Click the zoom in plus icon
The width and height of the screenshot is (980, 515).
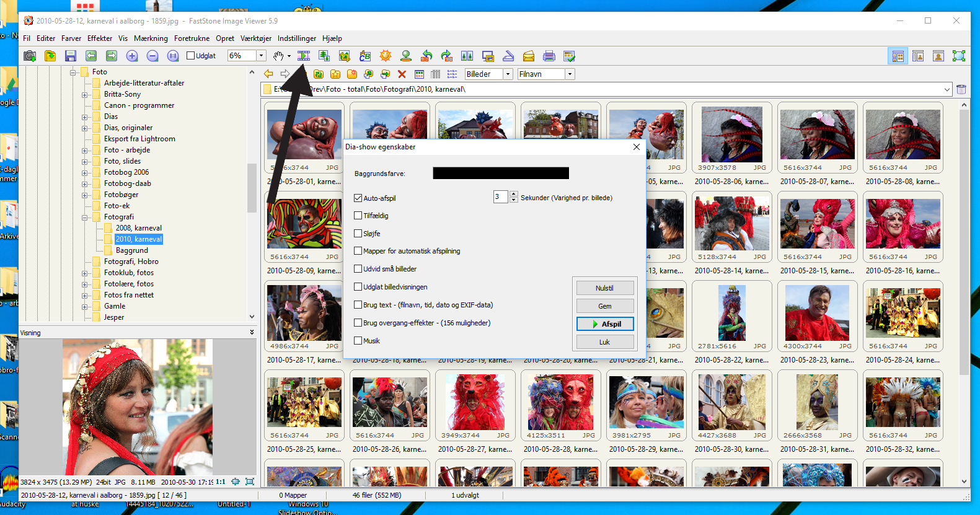pyautogui.click(x=132, y=56)
